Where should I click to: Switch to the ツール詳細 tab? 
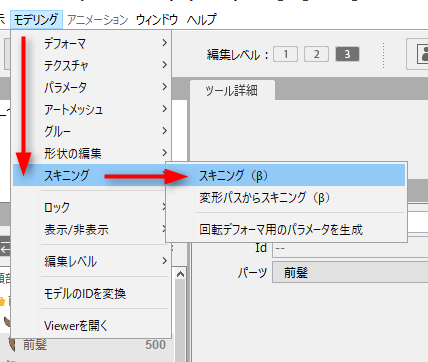pos(232,90)
